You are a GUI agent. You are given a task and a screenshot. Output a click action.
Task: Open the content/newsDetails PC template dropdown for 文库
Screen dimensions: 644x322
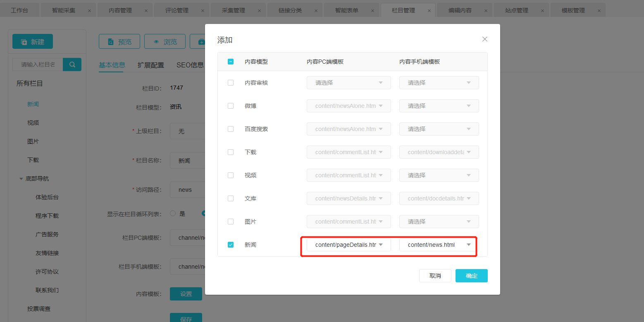tap(349, 198)
